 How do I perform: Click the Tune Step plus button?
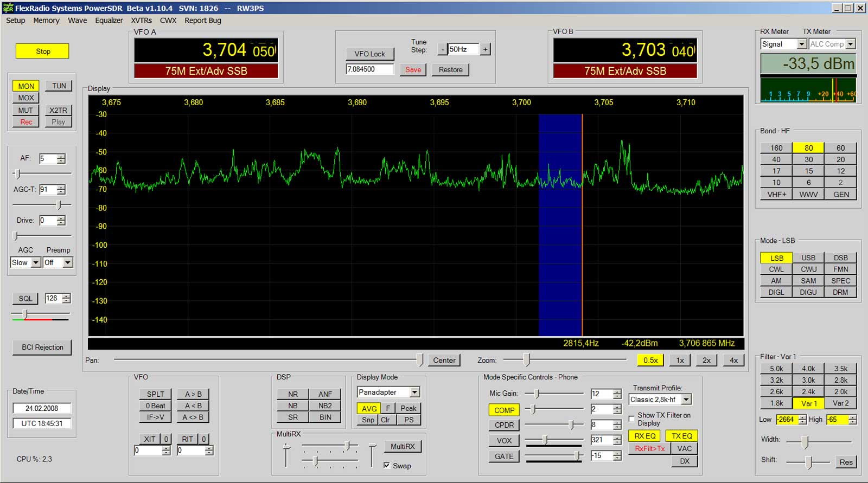[x=485, y=49]
